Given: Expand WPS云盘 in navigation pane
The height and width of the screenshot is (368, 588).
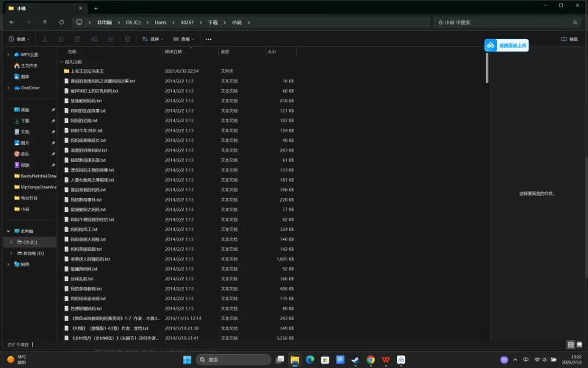Looking at the screenshot, I should pos(8,54).
